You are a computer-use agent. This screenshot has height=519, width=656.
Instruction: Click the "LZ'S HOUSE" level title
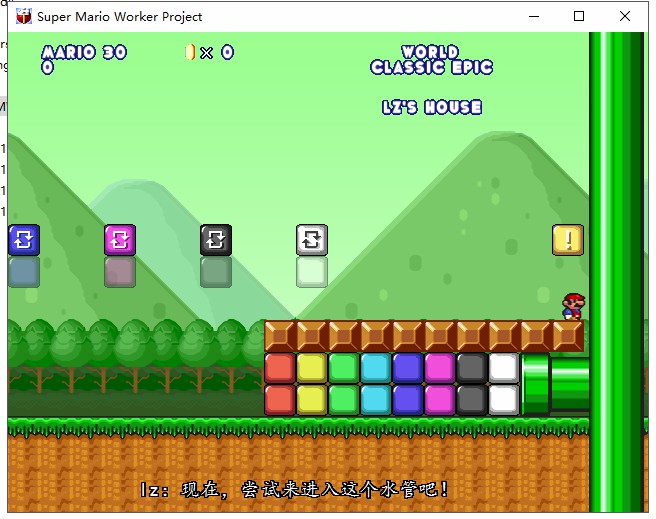click(x=432, y=107)
